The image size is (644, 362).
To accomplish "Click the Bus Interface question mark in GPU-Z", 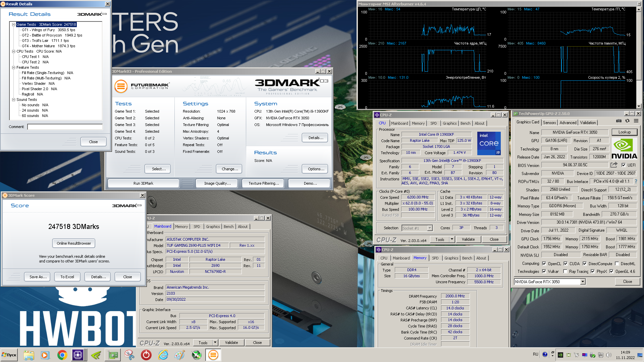I will (x=636, y=181).
